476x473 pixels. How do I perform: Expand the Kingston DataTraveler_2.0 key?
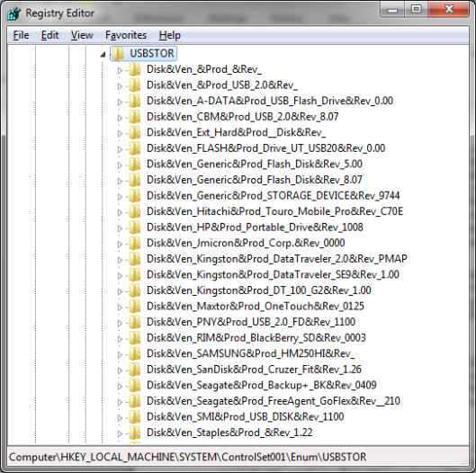click(120, 260)
